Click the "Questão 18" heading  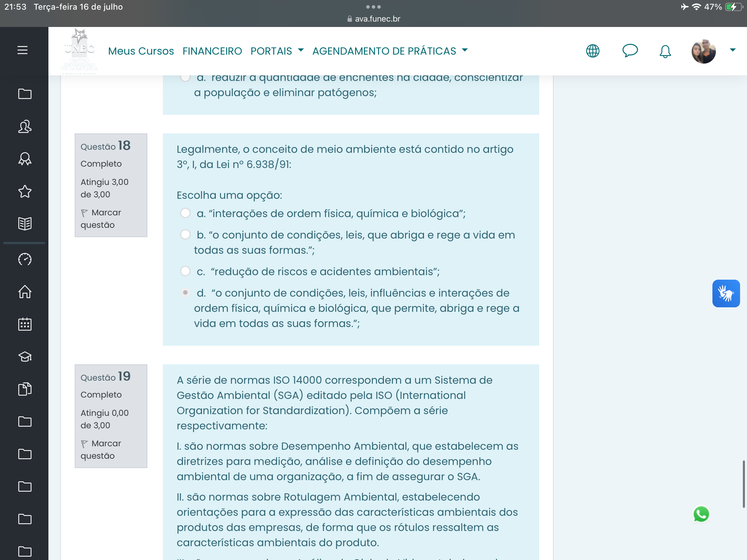pos(105,146)
